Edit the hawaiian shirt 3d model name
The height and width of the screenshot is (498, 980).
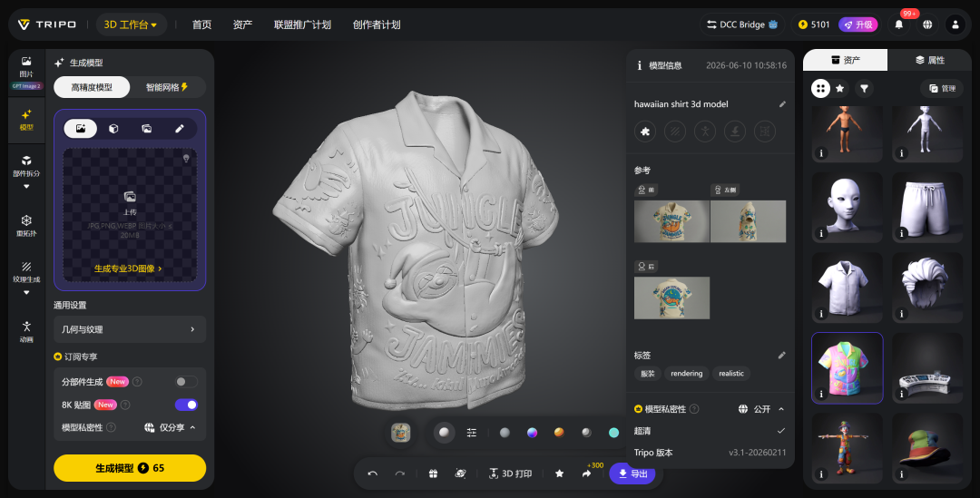coord(782,104)
